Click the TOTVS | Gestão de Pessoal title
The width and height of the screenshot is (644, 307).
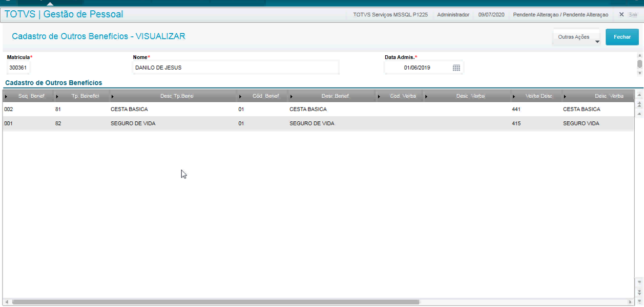pos(64,14)
